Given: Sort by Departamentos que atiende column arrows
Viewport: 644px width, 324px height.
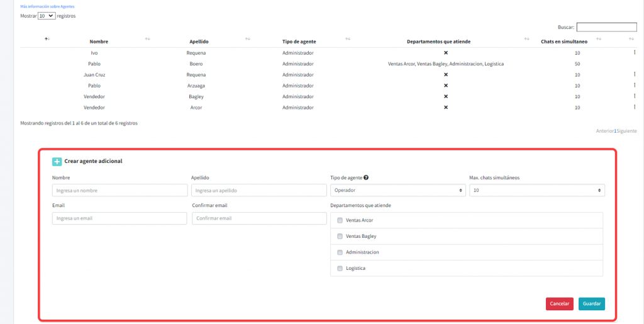Looking at the screenshot, I should [526, 39].
